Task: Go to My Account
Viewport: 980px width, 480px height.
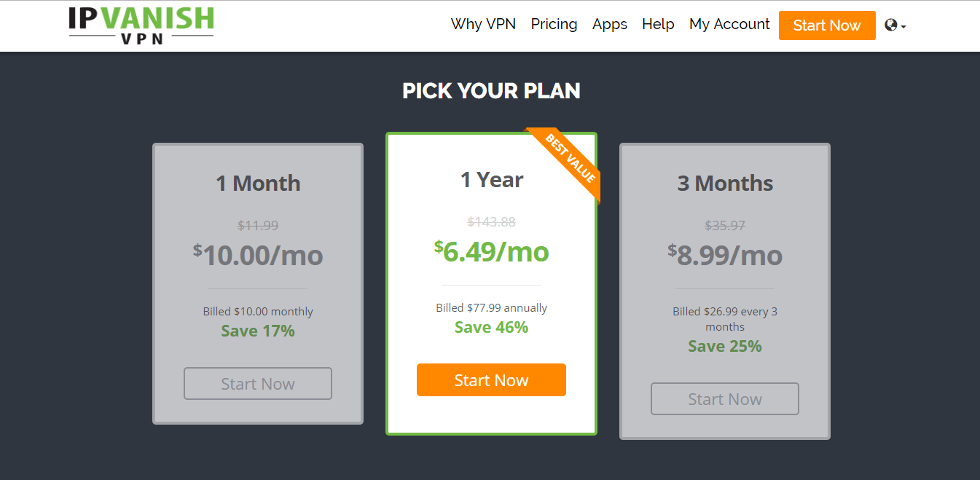Action: 729,24
